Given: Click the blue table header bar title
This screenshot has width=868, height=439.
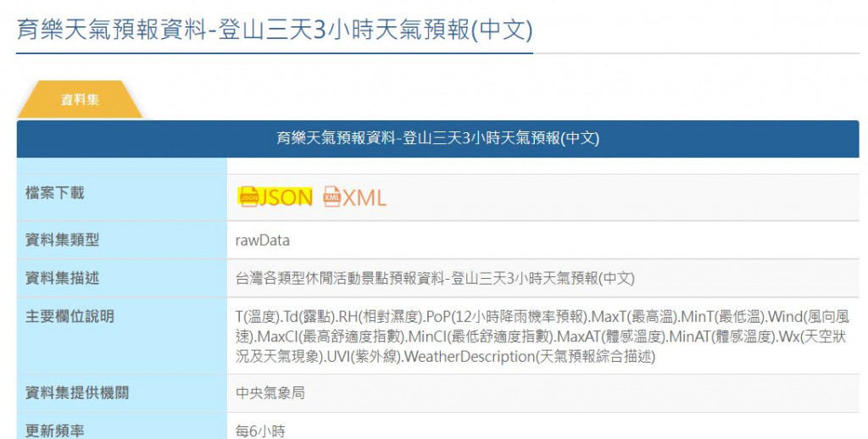Looking at the screenshot, I should (x=438, y=138).
